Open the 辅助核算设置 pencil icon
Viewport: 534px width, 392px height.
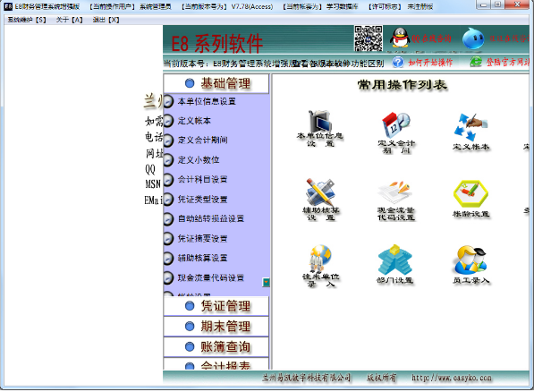click(320, 200)
